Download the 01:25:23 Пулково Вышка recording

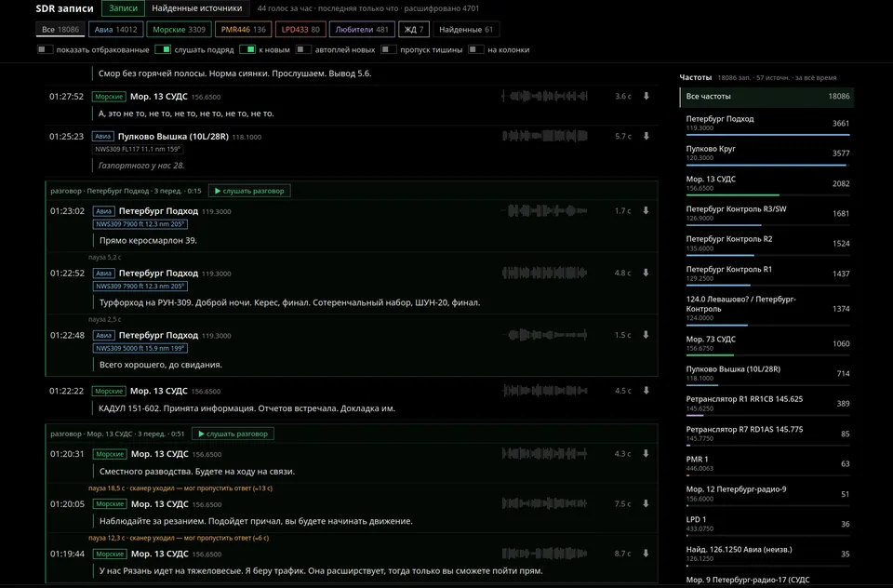[646, 136]
